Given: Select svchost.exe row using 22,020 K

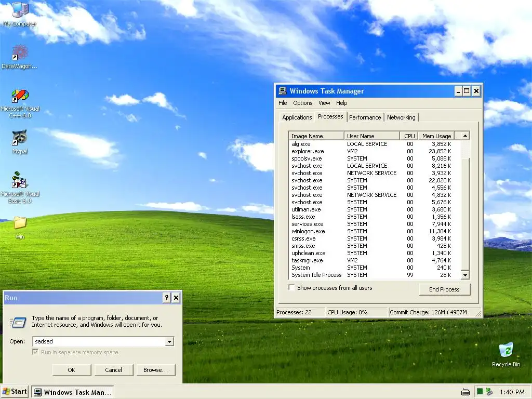Looking at the screenshot, I should coord(375,180).
